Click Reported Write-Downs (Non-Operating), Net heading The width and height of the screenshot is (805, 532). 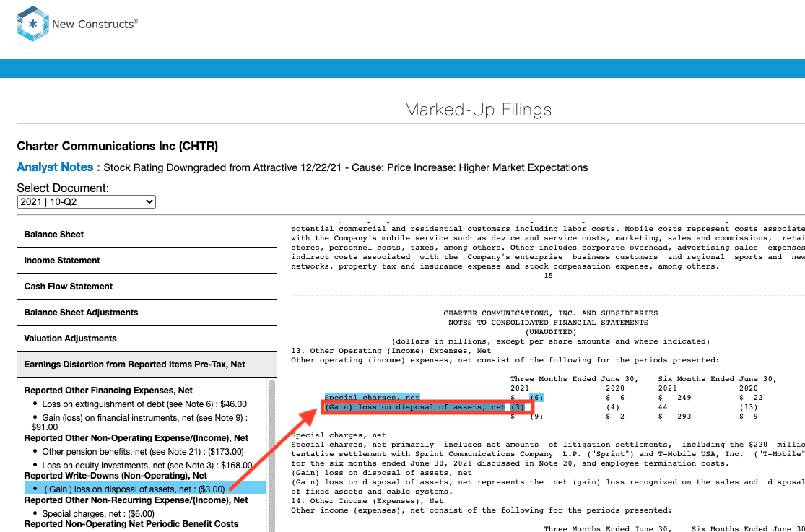click(116, 476)
